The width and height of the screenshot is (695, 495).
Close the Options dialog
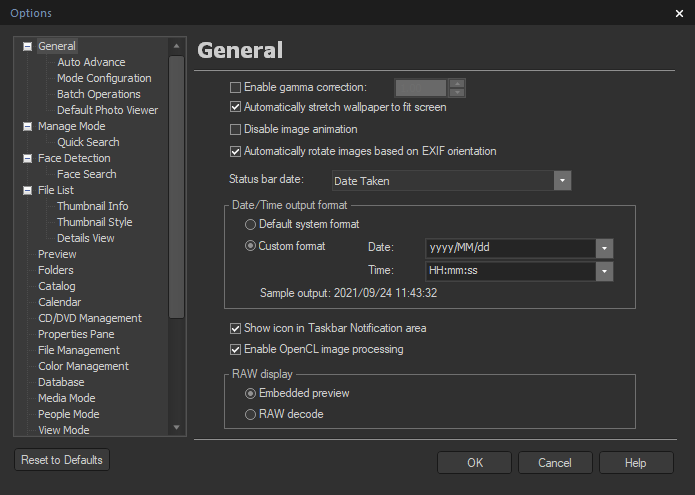pyautogui.click(x=679, y=13)
